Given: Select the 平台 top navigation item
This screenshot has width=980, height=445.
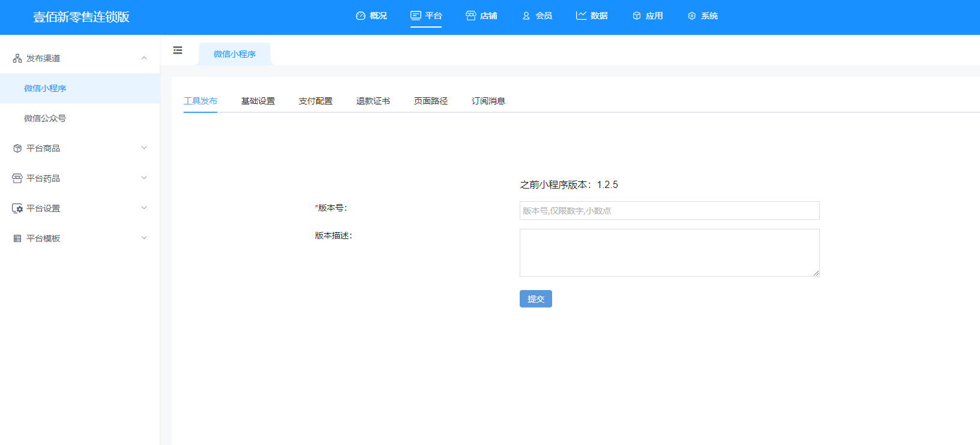Looking at the screenshot, I should tap(426, 16).
